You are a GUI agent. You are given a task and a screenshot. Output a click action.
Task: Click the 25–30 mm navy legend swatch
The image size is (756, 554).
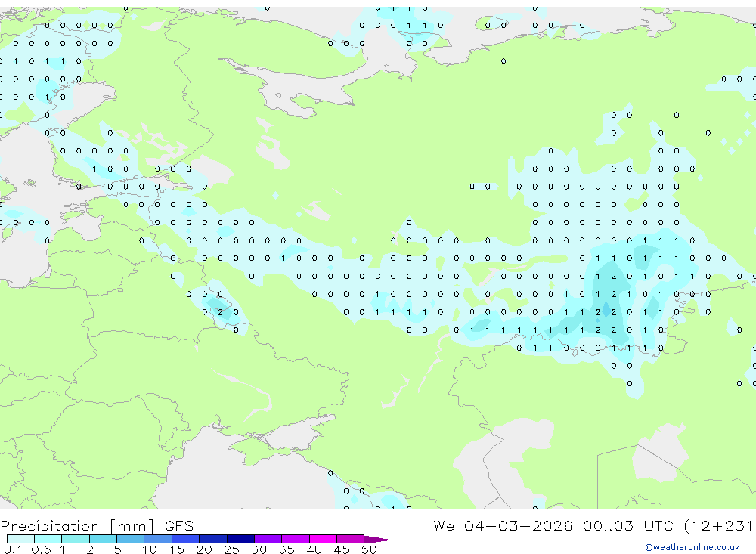[x=240, y=539]
